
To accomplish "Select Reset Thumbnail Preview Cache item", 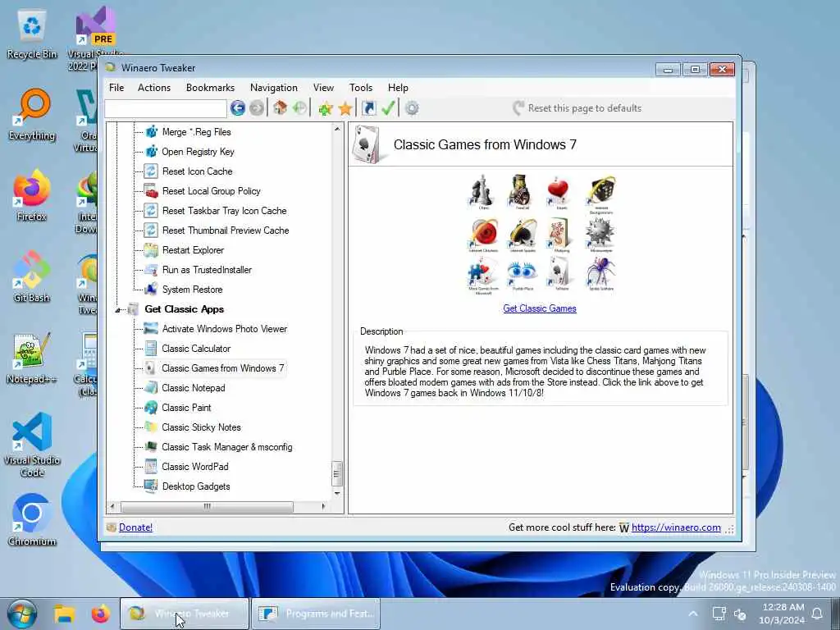I will [225, 231].
